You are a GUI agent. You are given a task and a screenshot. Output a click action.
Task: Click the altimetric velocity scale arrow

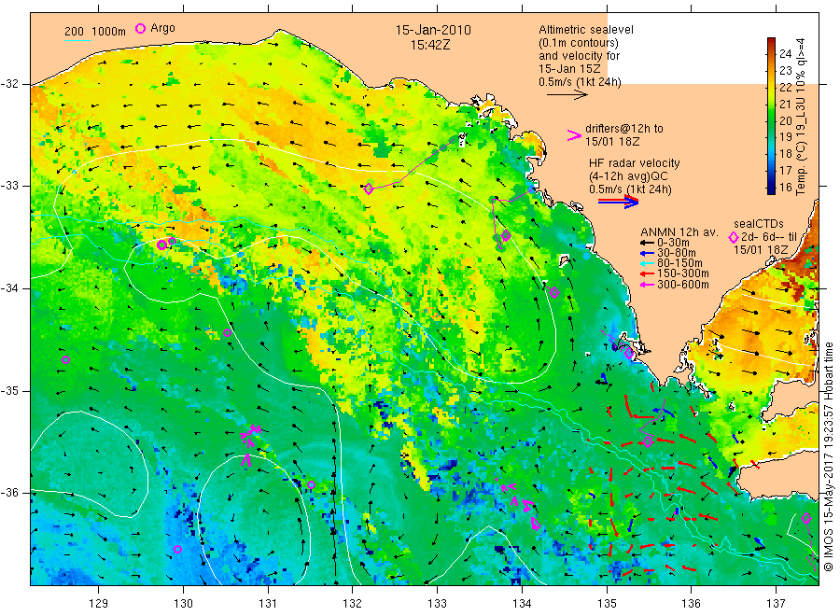tap(567, 95)
